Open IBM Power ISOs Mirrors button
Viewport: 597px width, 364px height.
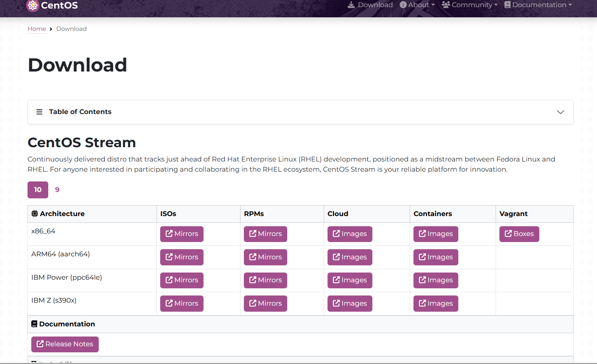coord(182,280)
